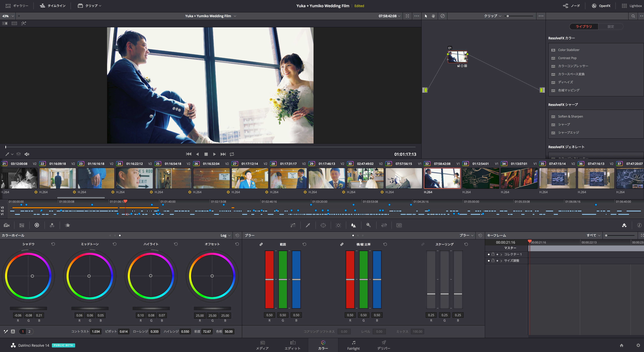Toggle the bypass grades icon

tap(442, 16)
